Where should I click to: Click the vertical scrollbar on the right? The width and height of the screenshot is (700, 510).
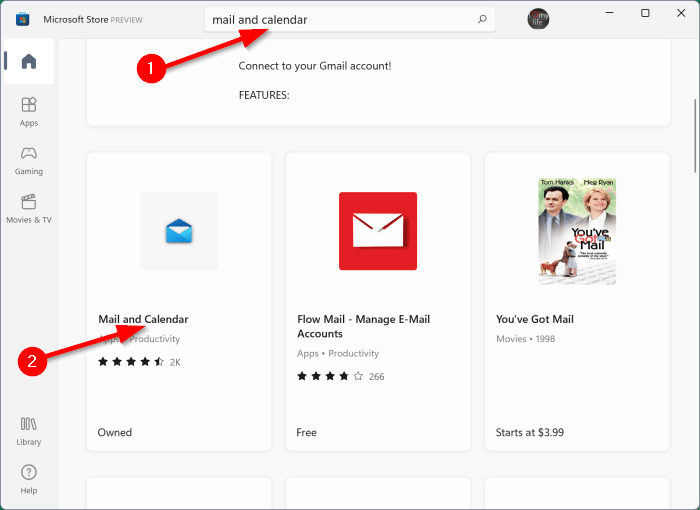(695, 136)
